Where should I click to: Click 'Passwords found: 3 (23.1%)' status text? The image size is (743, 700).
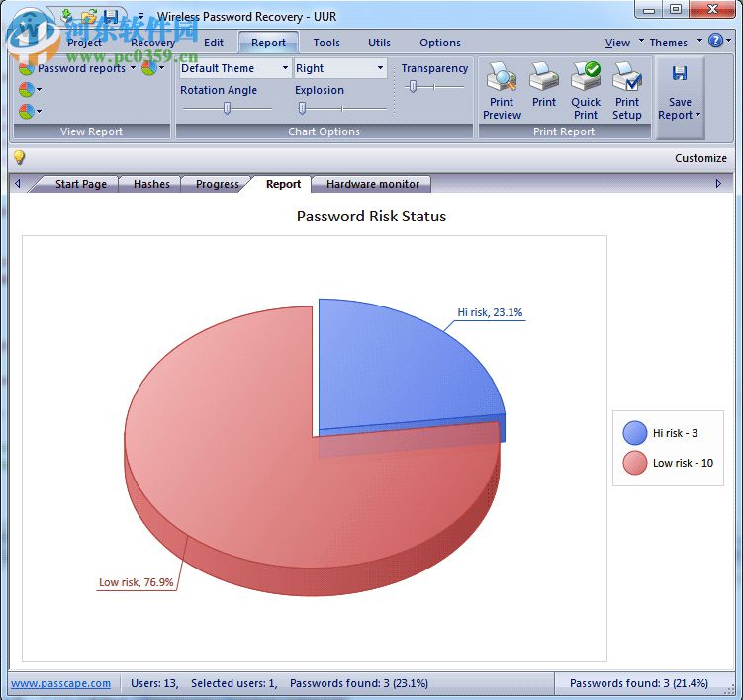[359, 683]
